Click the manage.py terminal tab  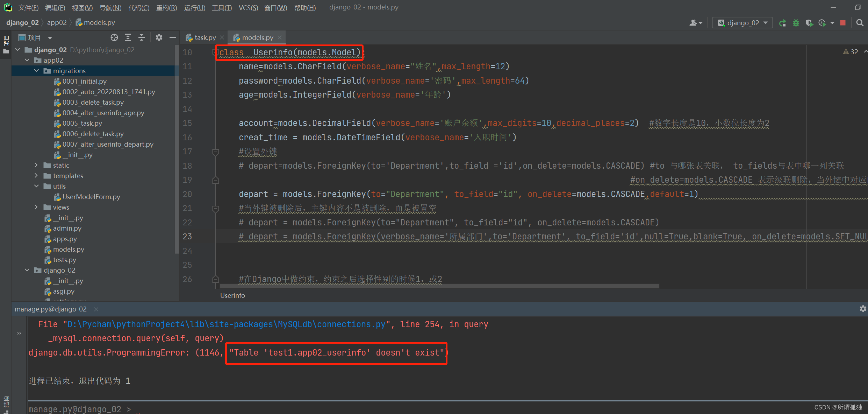point(58,309)
